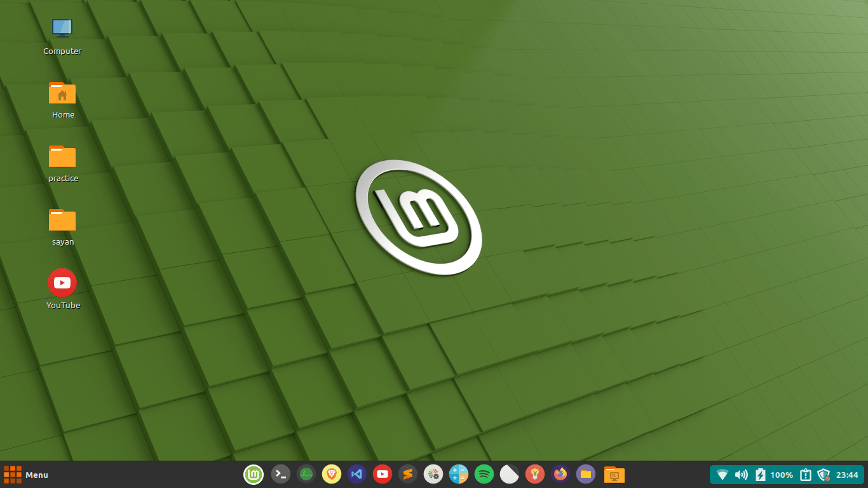Open Visual Studio Code from the panel
This screenshot has width=868, height=488.
click(x=357, y=474)
